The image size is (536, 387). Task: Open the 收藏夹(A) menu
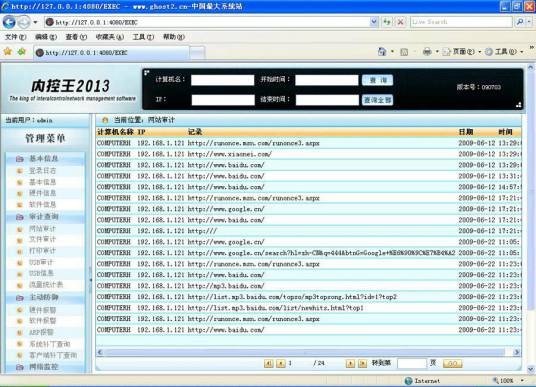[109, 37]
